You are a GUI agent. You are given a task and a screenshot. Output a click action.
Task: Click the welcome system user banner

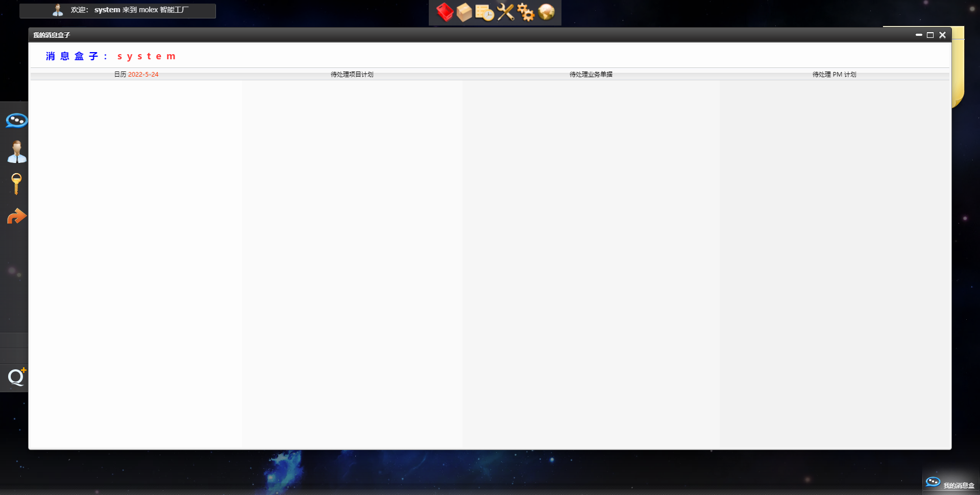118,10
